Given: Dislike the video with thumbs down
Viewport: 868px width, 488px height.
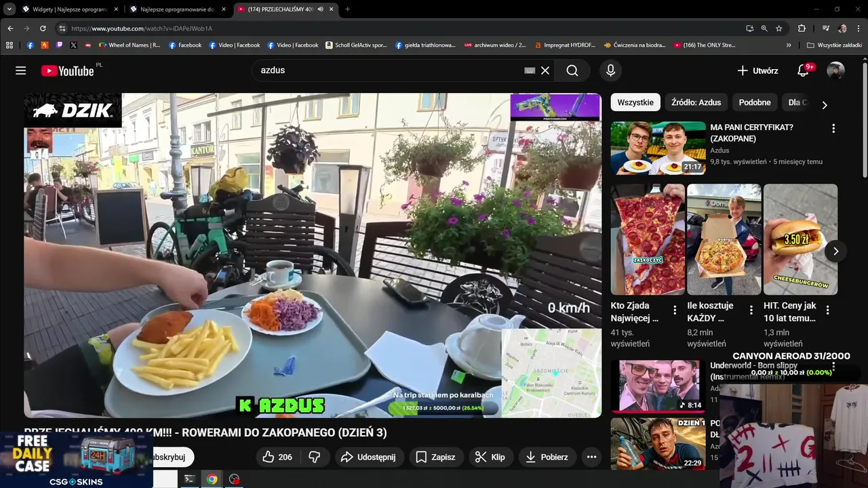Looking at the screenshot, I should 314,457.
